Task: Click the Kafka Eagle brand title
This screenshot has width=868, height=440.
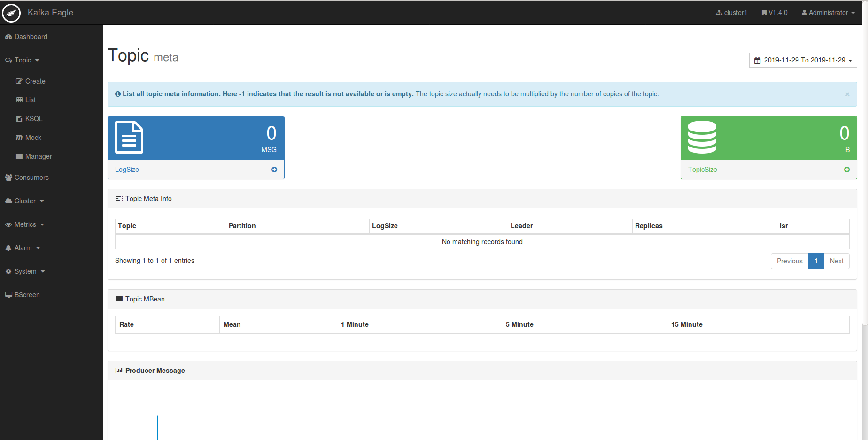Action: pyautogui.click(x=50, y=13)
